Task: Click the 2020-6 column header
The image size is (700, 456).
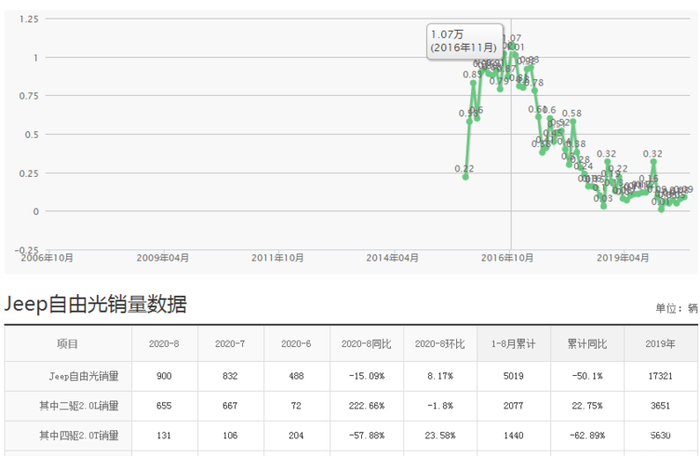Action: [296, 344]
